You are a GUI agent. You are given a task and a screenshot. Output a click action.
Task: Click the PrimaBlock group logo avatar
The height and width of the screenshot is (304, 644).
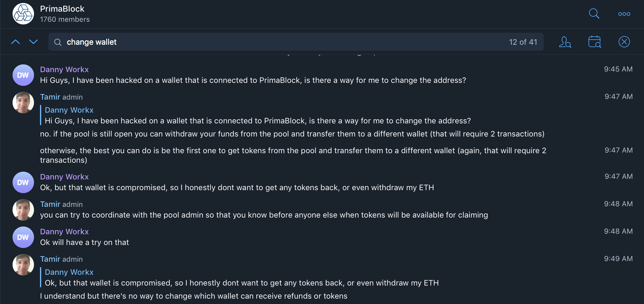click(x=23, y=14)
